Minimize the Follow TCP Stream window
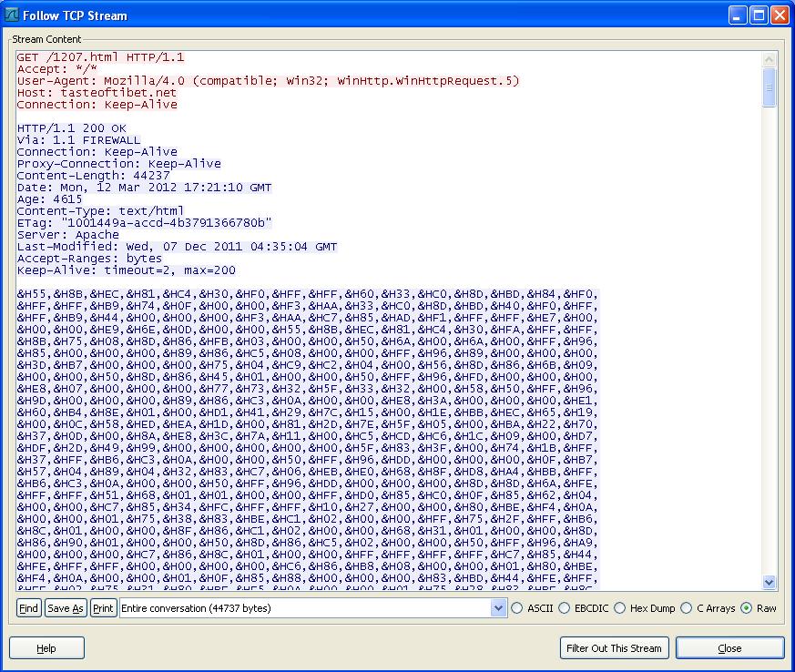 (738, 15)
